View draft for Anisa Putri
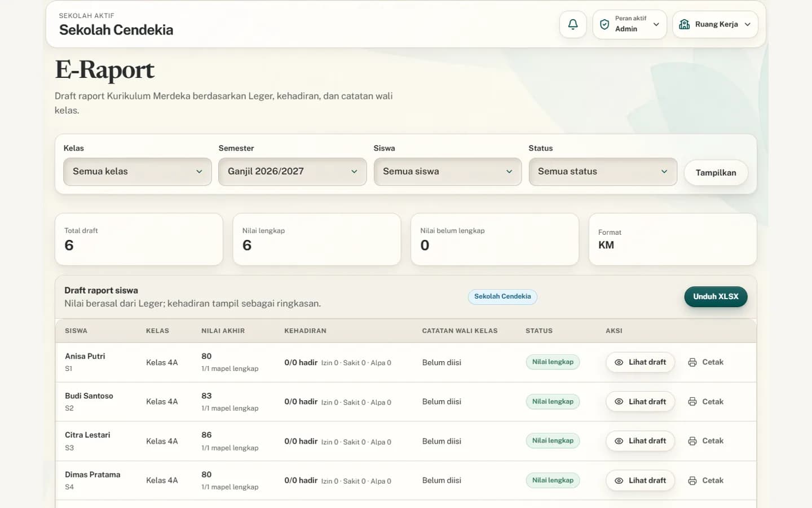The width and height of the screenshot is (812, 508). click(x=641, y=362)
